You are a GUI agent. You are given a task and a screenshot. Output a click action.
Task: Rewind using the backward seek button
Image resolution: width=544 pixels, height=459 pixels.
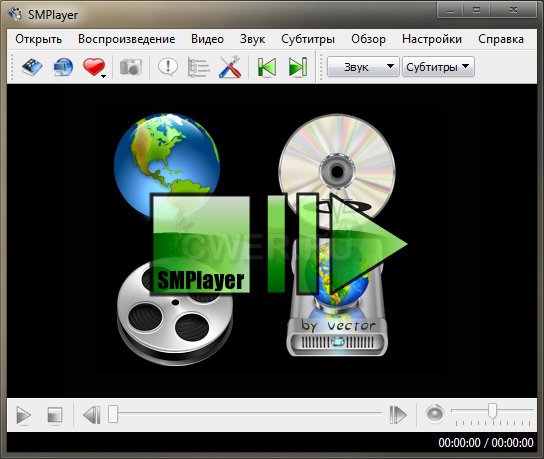tap(92, 415)
